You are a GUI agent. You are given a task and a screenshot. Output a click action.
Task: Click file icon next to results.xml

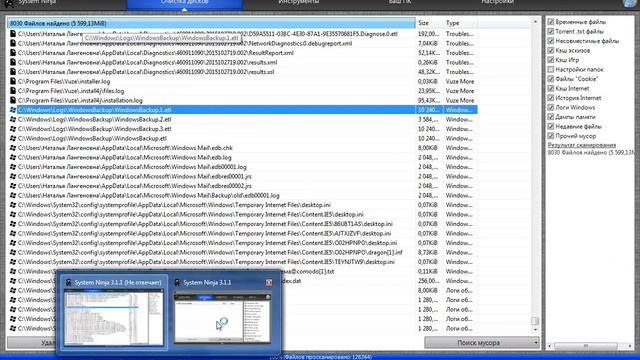13,62
